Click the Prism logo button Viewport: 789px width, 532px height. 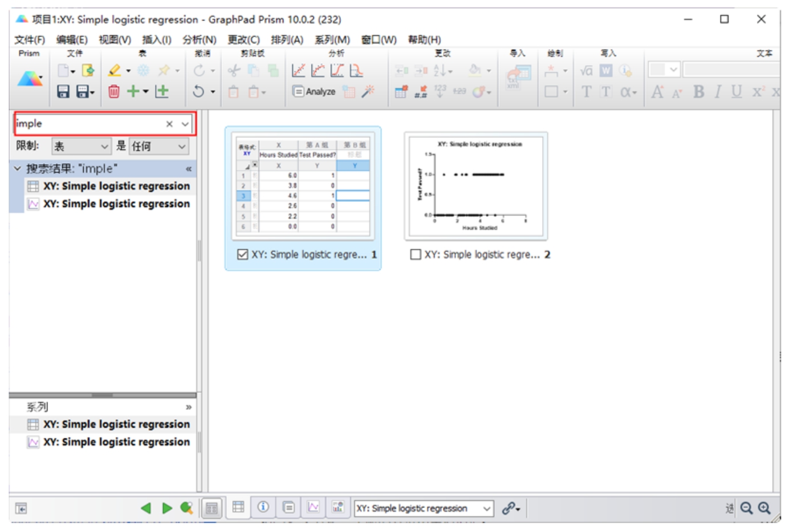point(30,79)
